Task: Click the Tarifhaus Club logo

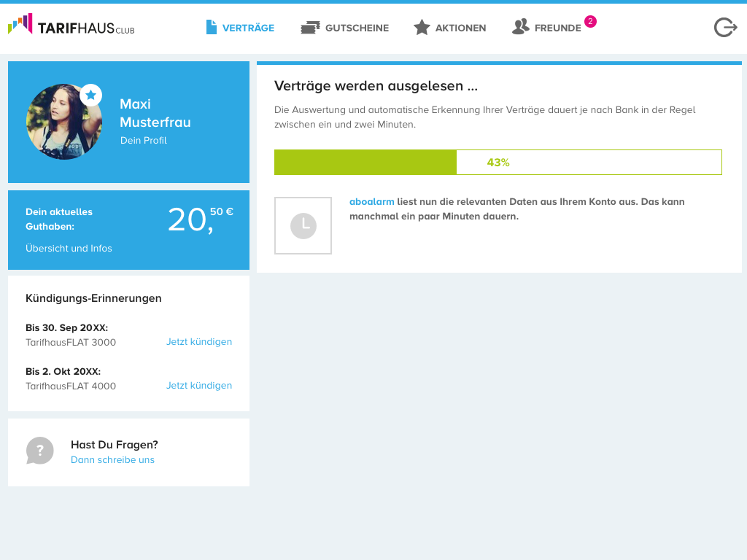Action: pyautogui.click(x=71, y=27)
